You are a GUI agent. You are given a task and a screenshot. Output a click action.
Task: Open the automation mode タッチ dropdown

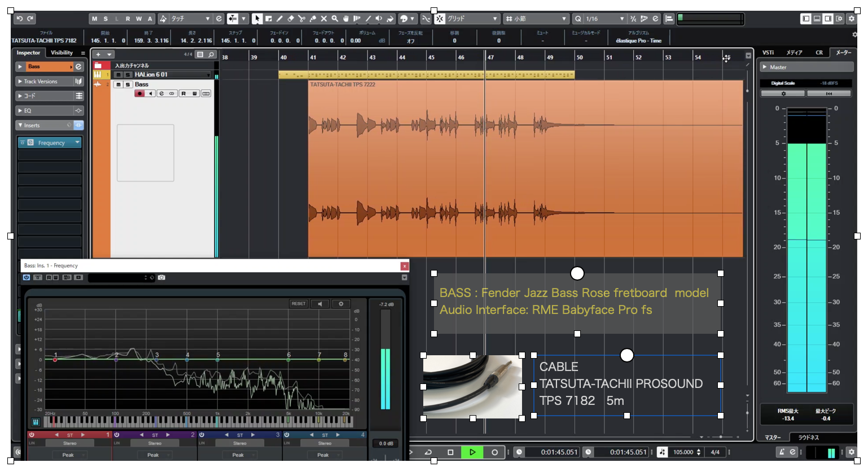pyautogui.click(x=191, y=19)
